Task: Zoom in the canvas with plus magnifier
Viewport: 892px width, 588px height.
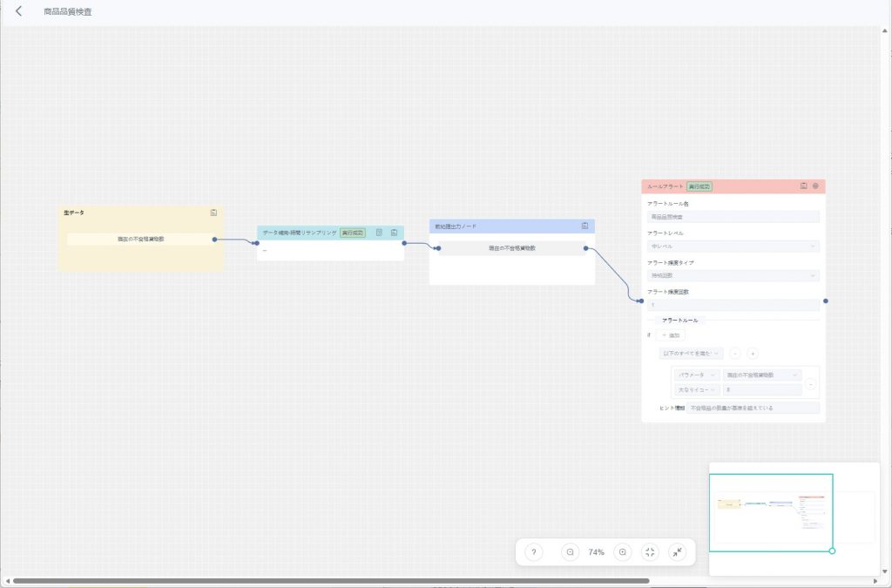Action: (622, 552)
